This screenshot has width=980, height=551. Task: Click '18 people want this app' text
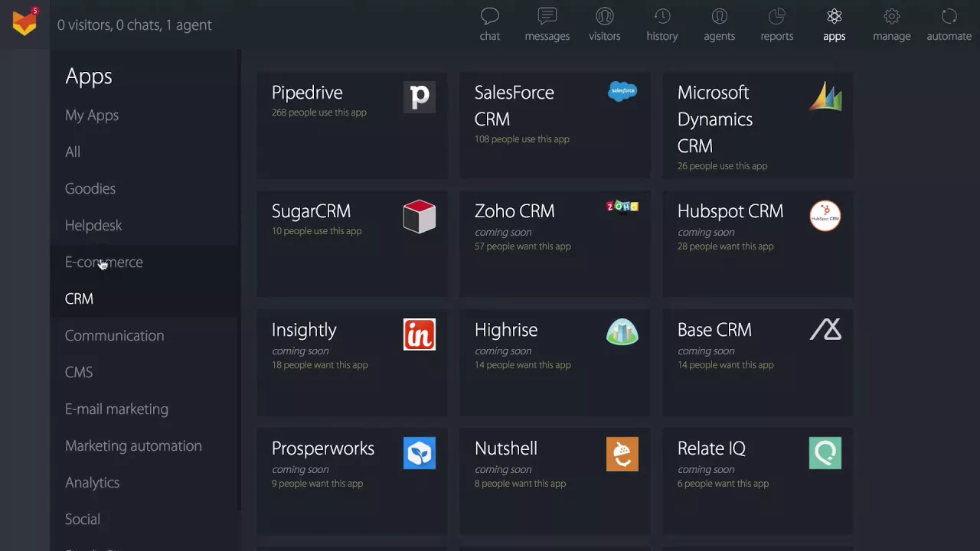[x=320, y=365]
